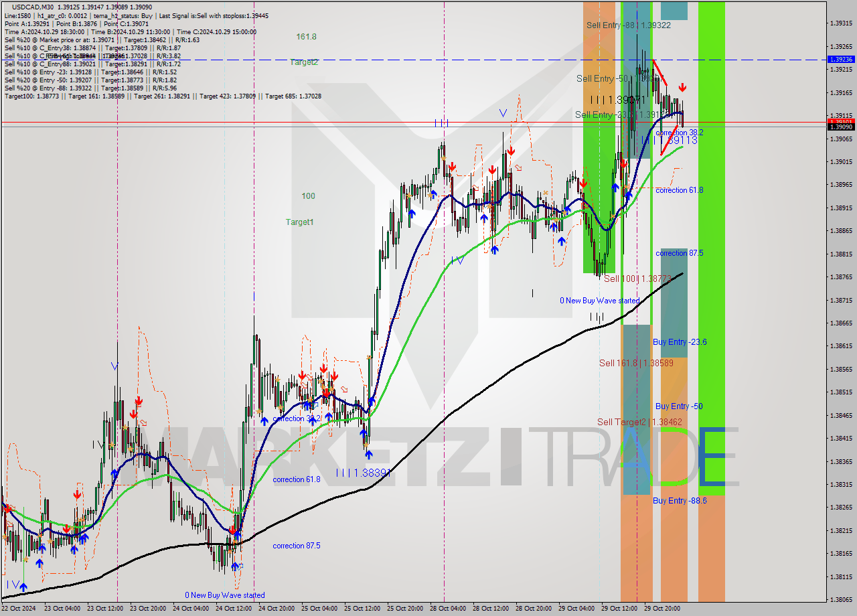Click the '25 Oct 12:00' time axis label
Viewport: 857px width, 616px height.
pyautogui.click(x=362, y=609)
